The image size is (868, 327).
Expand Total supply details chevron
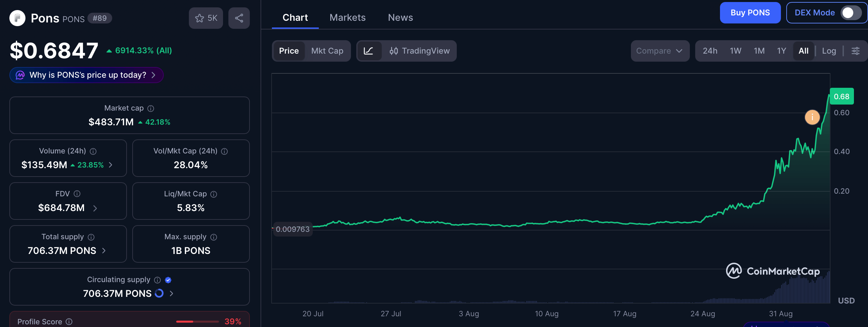tap(104, 251)
